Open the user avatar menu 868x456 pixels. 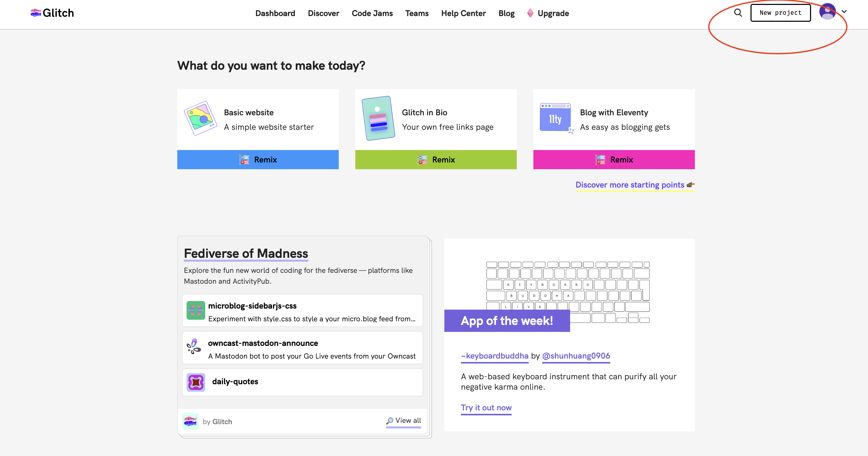coord(827,12)
